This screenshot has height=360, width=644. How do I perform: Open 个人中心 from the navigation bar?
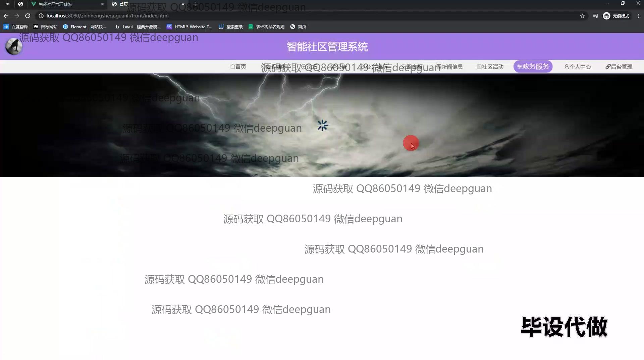(x=577, y=67)
